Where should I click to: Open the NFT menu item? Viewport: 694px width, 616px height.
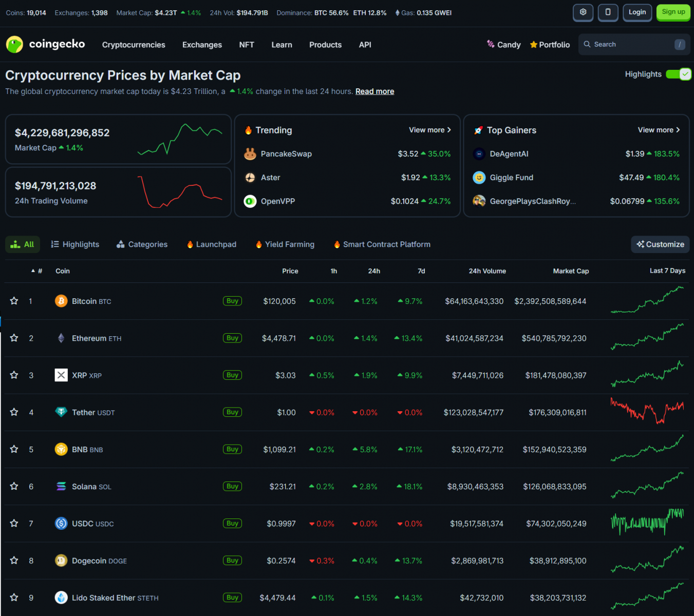coord(247,45)
